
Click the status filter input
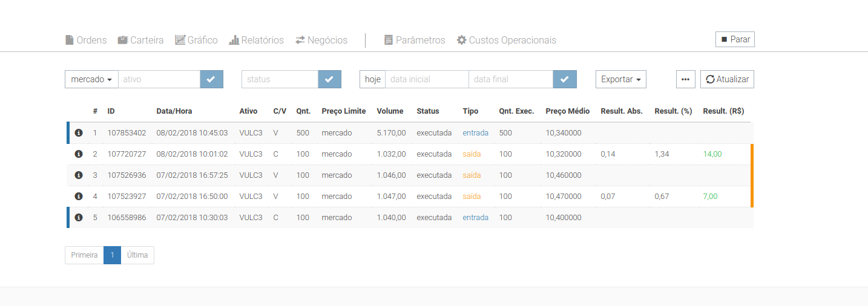(280, 79)
